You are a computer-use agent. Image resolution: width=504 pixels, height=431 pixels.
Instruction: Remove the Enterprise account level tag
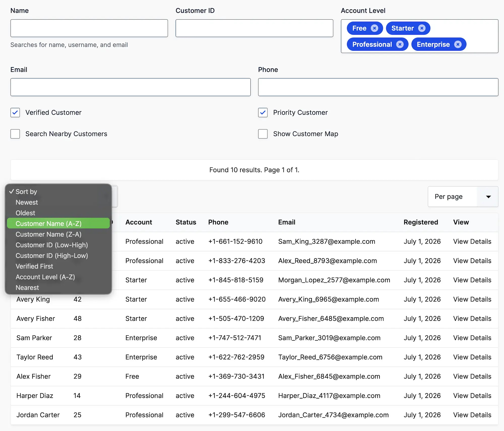[458, 44]
